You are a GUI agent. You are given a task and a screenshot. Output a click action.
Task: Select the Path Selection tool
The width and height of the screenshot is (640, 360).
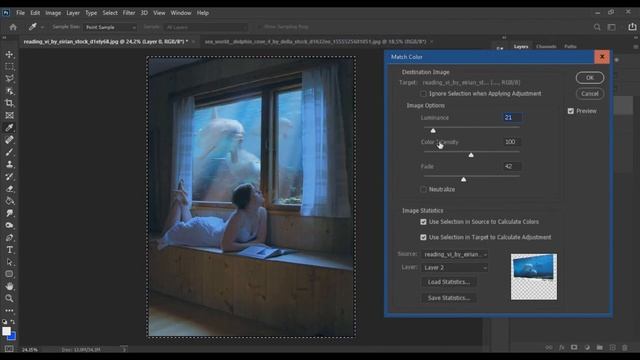coord(9,262)
